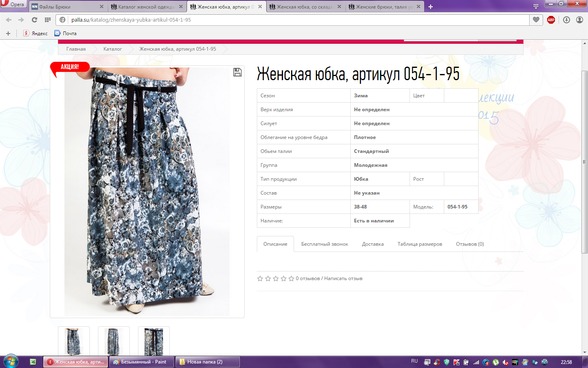
Task: Go to 'Каталог' in the breadcrumbs
Action: (x=112, y=49)
